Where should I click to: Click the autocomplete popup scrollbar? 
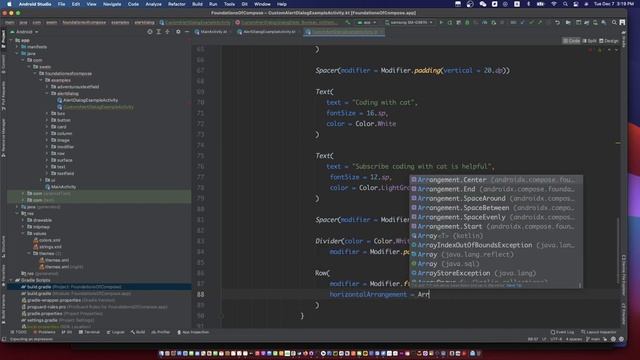pos(580,285)
